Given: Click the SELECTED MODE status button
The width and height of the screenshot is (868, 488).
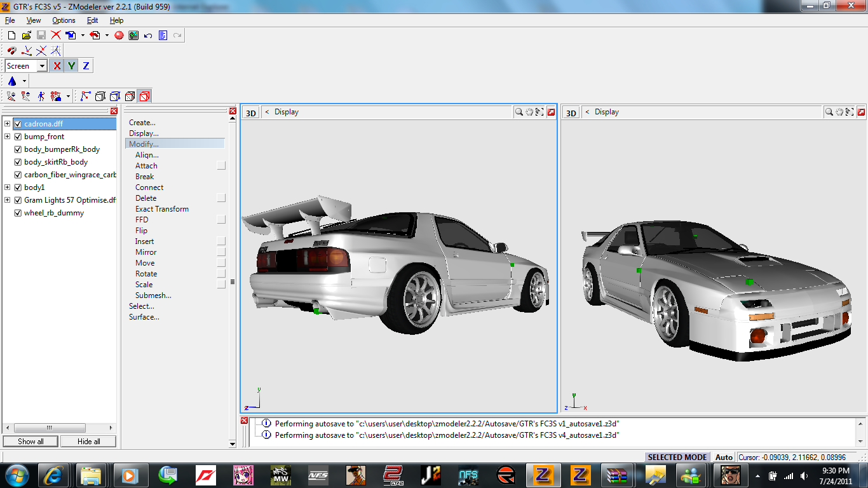Looking at the screenshot, I should pos(677,457).
